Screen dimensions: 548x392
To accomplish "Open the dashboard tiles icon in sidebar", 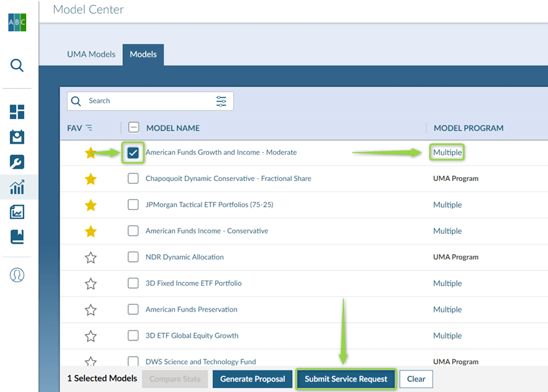I will tap(17, 112).
